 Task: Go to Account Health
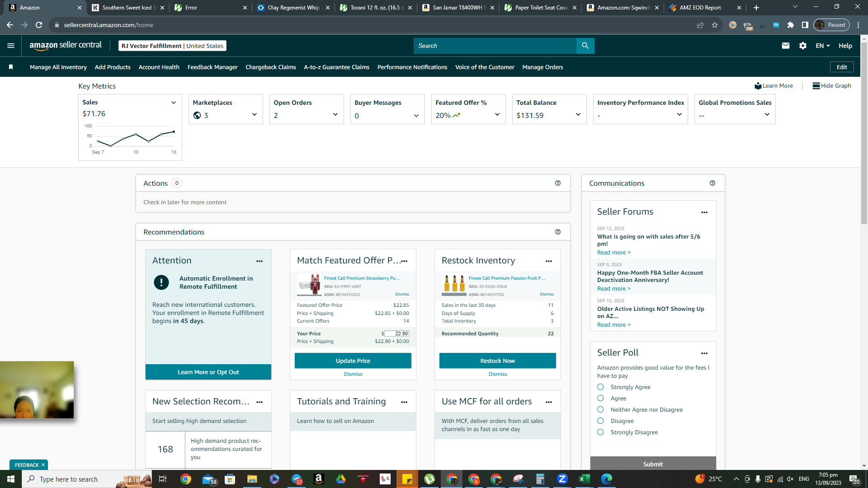click(x=159, y=67)
